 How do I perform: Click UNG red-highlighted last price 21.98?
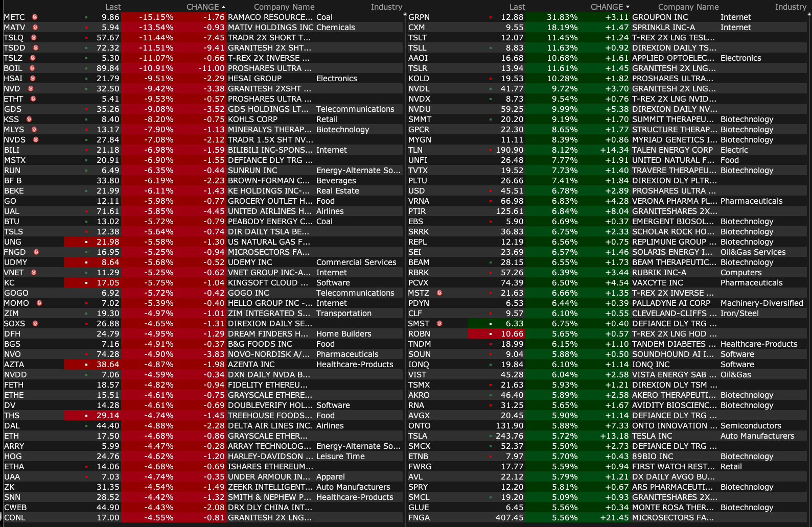point(107,242)
